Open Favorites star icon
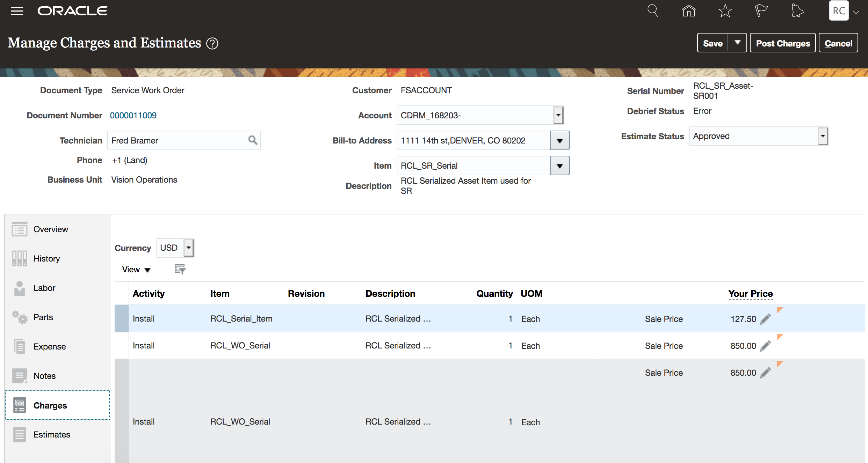This screenshot has width=868, height=463. click(x=725, y=11)
